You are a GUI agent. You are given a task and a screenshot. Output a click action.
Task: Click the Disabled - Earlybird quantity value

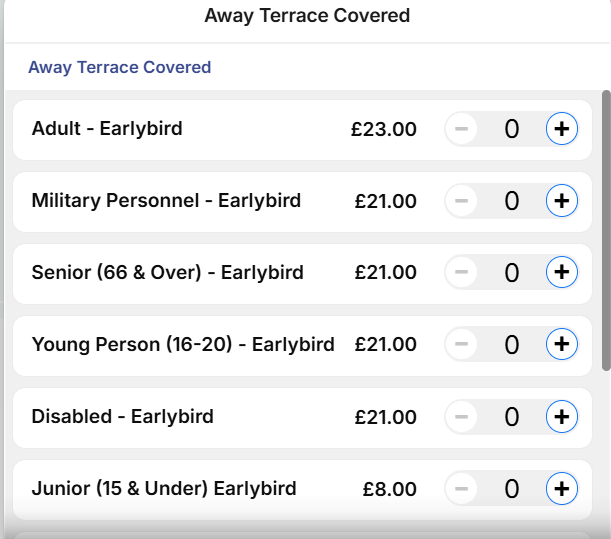[511, 417]
